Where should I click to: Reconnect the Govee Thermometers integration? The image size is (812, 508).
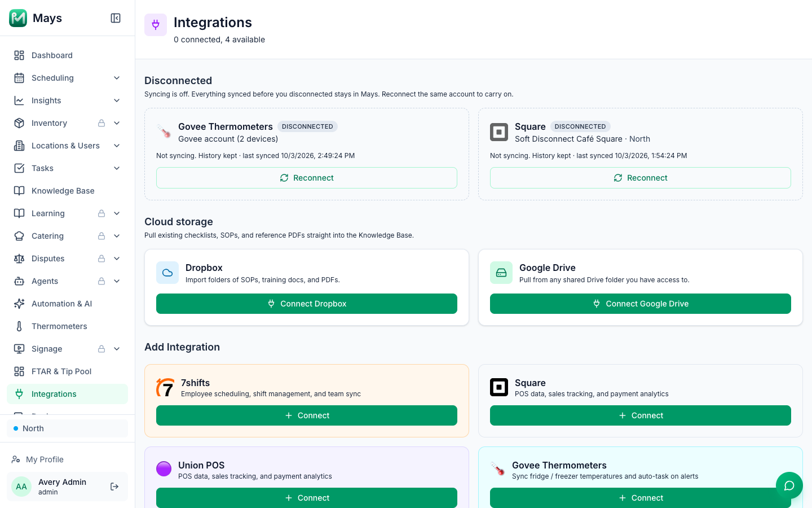point(307,178)
